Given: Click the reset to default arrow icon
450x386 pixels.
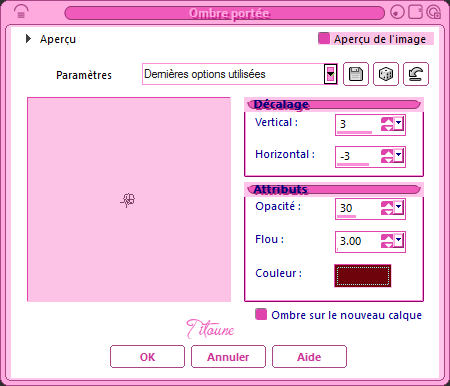Looking at the screenshot, I should [416, 74].
